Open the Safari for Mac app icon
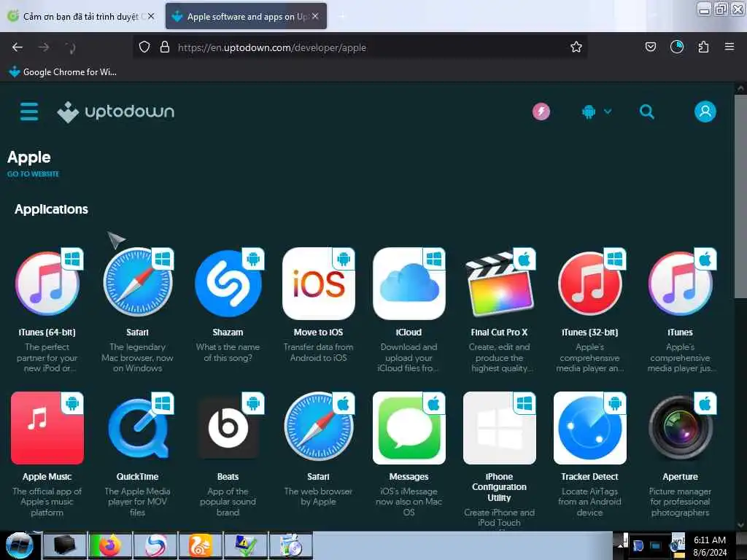The width and height of the screenshot is (747, 560). coord(319,427)
